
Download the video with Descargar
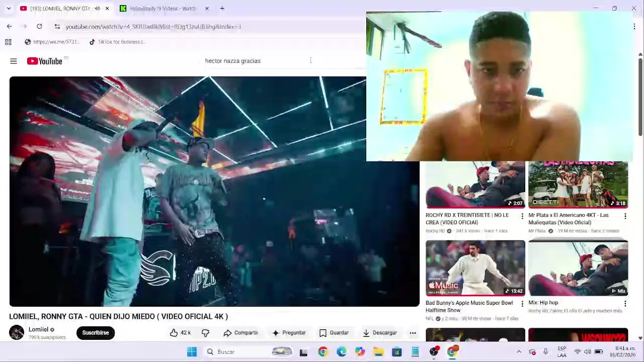[380, 333]
